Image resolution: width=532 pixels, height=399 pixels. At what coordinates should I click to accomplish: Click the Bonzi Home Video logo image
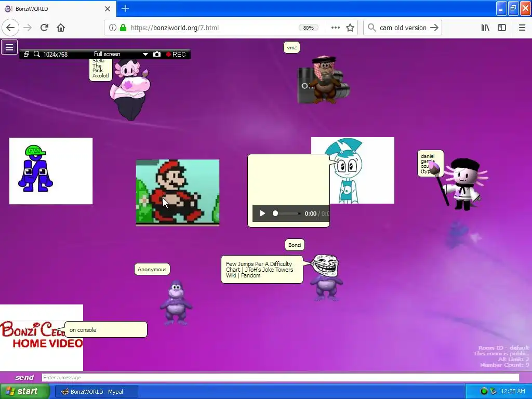[42, 338]
